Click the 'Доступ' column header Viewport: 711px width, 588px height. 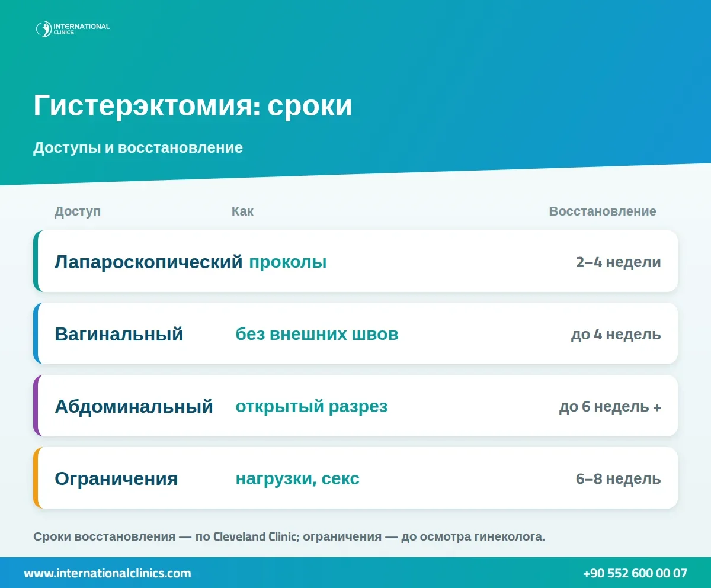coord(78,211)
